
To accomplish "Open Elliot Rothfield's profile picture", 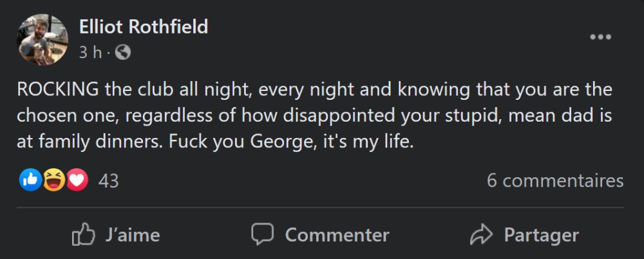I will click(x=43, y=39).
